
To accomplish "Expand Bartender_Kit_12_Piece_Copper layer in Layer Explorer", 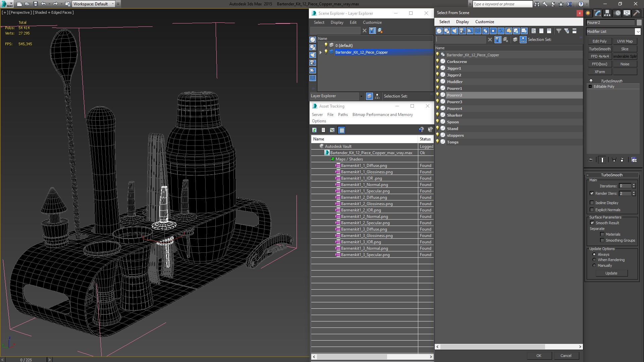I will pyautogui.click(x=321, y=52).
